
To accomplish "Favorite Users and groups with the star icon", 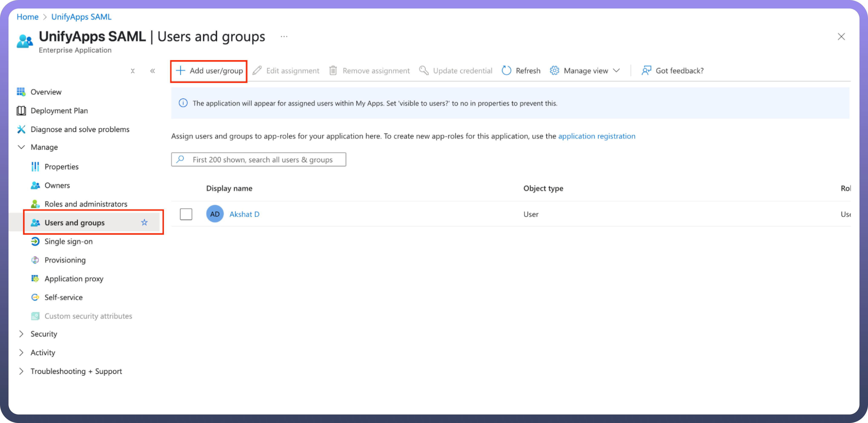I will pyautogui.click(x=144, y=222).
